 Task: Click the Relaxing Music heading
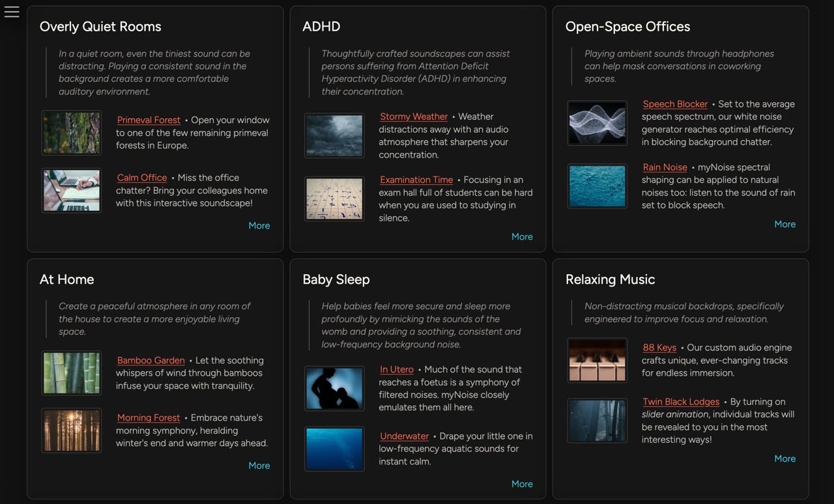(x=610, y=279)
